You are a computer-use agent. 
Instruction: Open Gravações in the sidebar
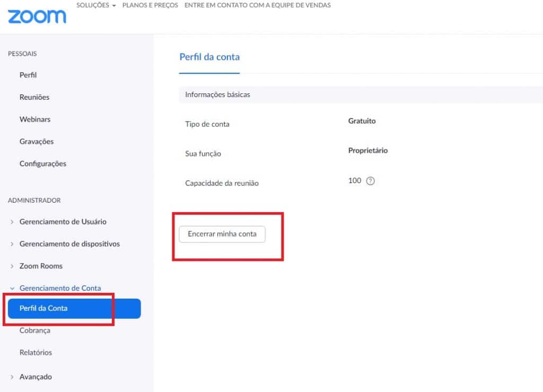[x=37, y=142]
